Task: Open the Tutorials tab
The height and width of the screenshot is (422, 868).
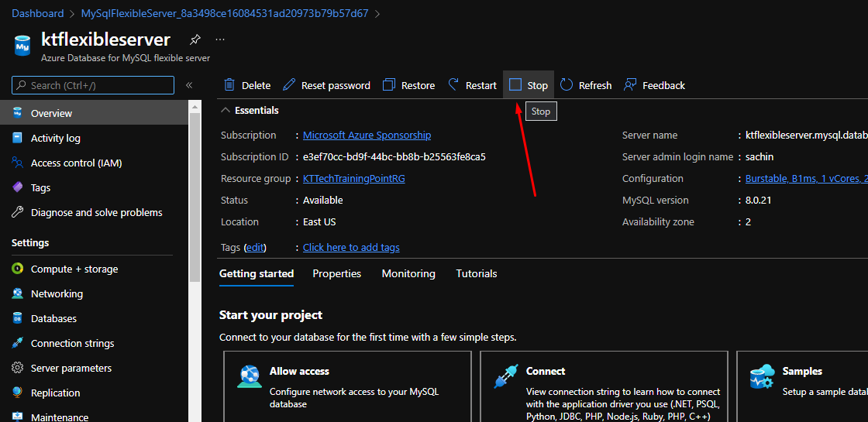Action: pyautogui.click(x=476, y=273)
